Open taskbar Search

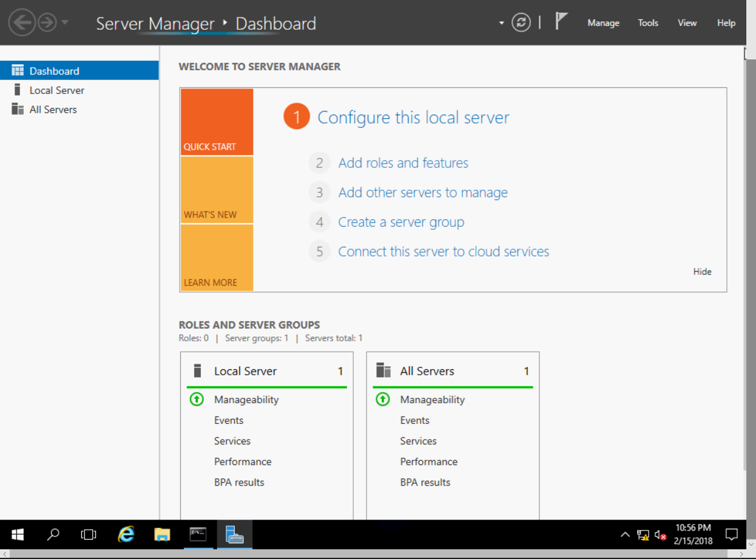[53, 534]
